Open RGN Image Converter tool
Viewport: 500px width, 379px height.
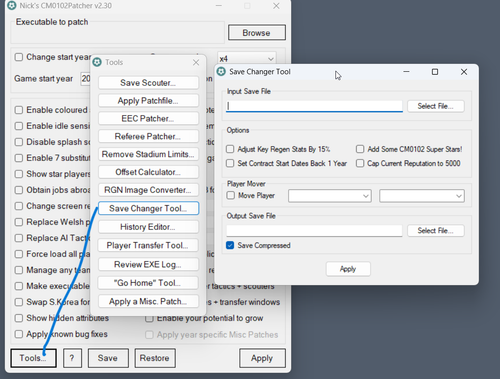[x=148, y=190]
